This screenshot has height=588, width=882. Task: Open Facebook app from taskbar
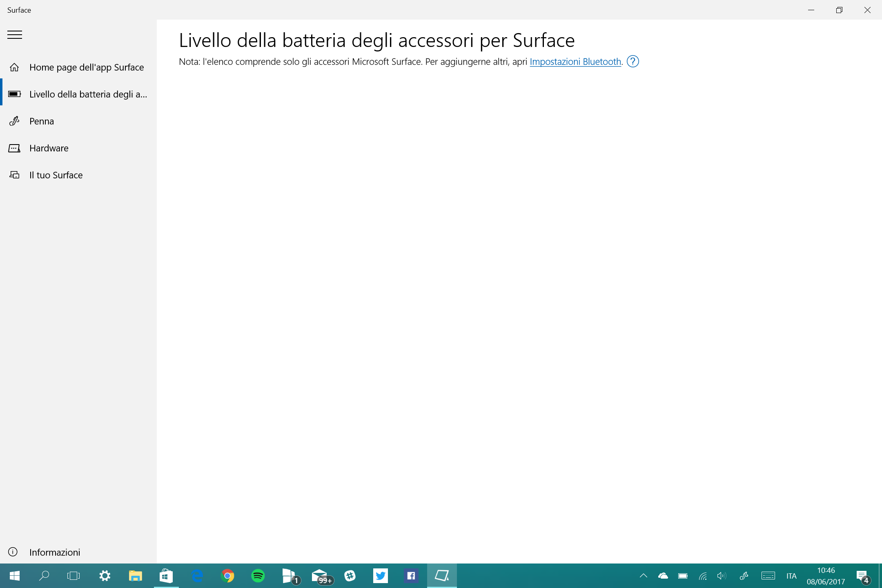(411, 576)
